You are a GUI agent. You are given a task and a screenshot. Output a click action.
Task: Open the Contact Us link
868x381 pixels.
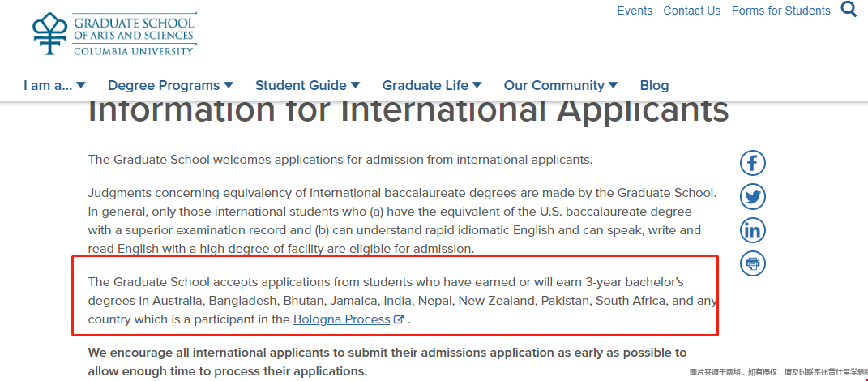pos(692,11)
